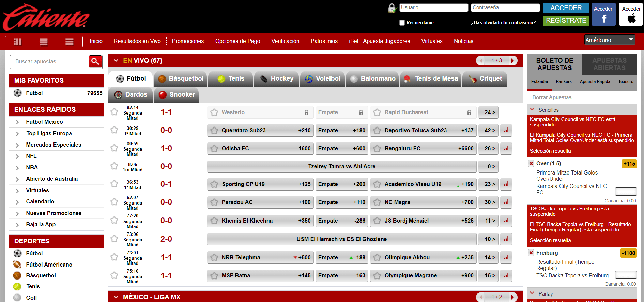Open Resultados en Vivo menu item
Viewport: 644px width, 302px height.
point(137,41)
